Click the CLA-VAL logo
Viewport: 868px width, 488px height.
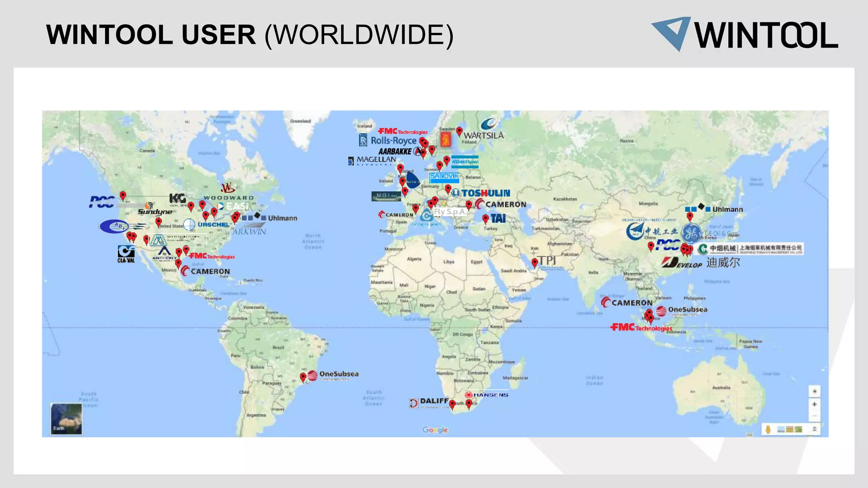click(x=126, y=254)
